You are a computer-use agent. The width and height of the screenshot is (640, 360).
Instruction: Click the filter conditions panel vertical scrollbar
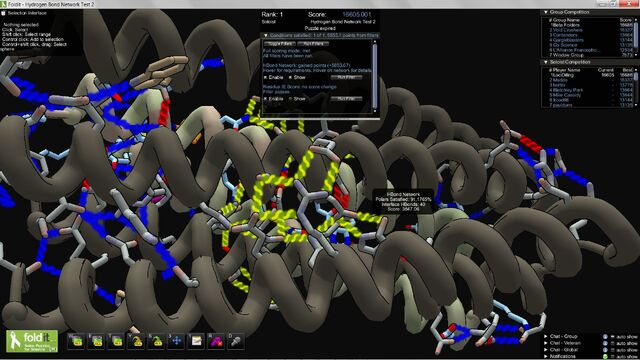[375, 76]
